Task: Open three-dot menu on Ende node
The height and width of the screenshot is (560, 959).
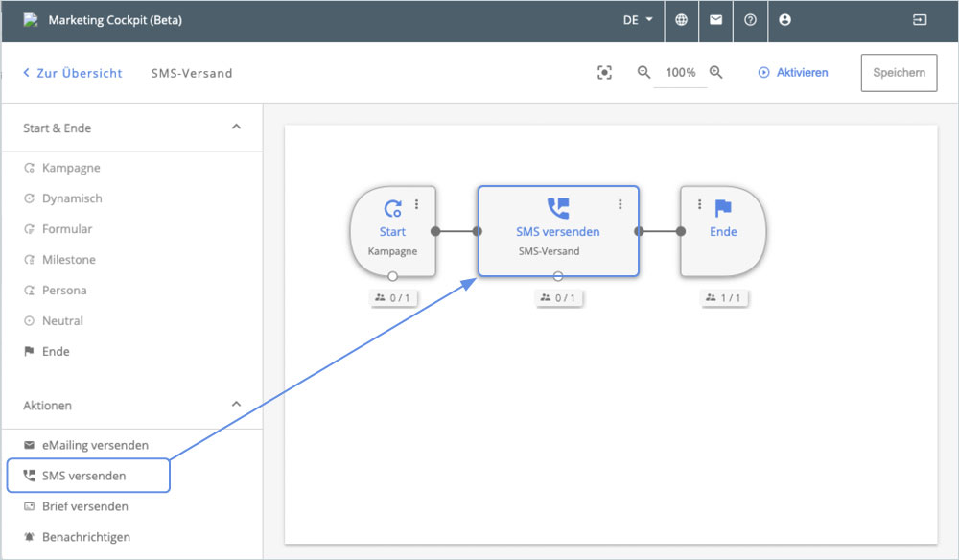Action: [x=700, y=204]
